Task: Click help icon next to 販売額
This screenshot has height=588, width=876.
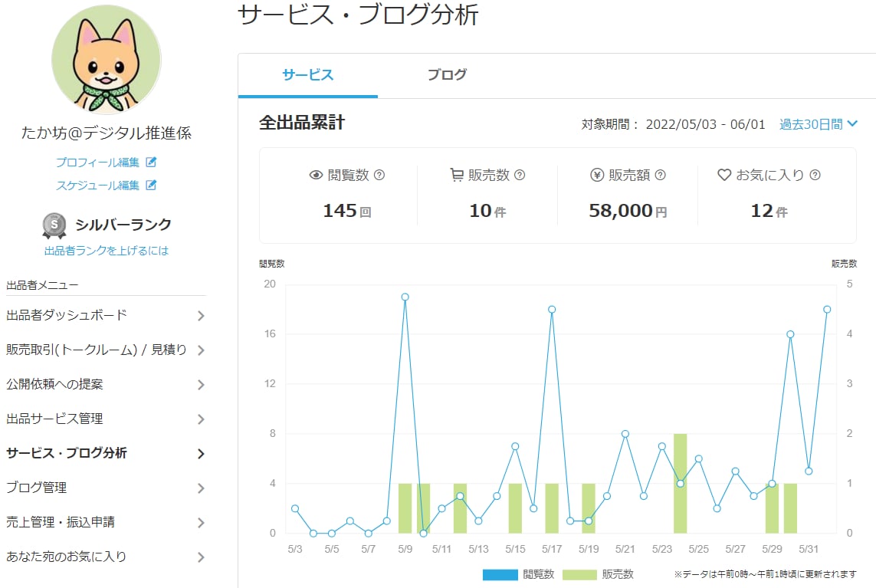Action: (x=661, y=175)
